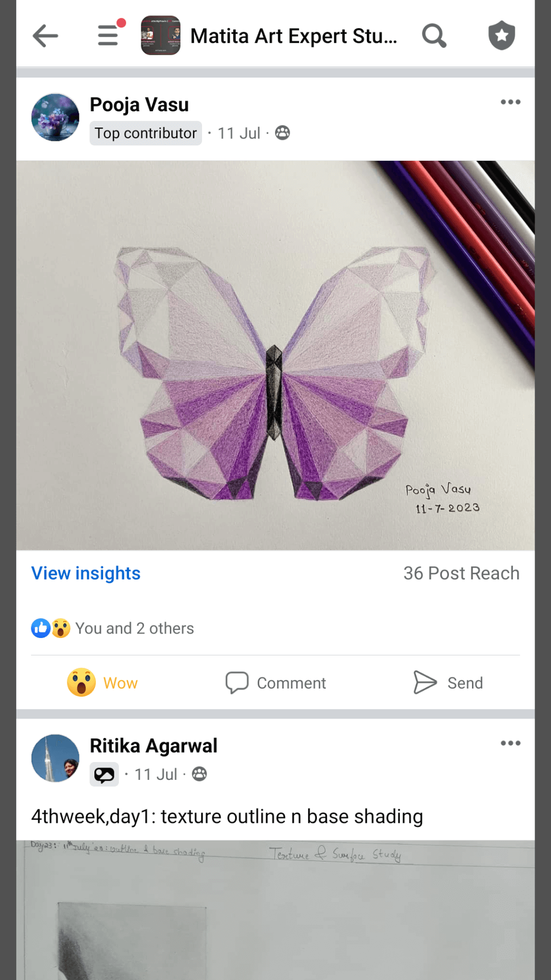This screenshot has width=551, height=980.
Task: Open View insights link
Action: (86, 573)
